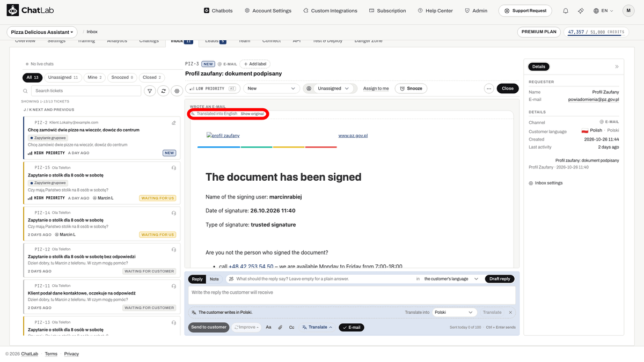Viewport: 644px width, 362px height.
Task: Open the M user avatar menu
Action: point(628,11)
